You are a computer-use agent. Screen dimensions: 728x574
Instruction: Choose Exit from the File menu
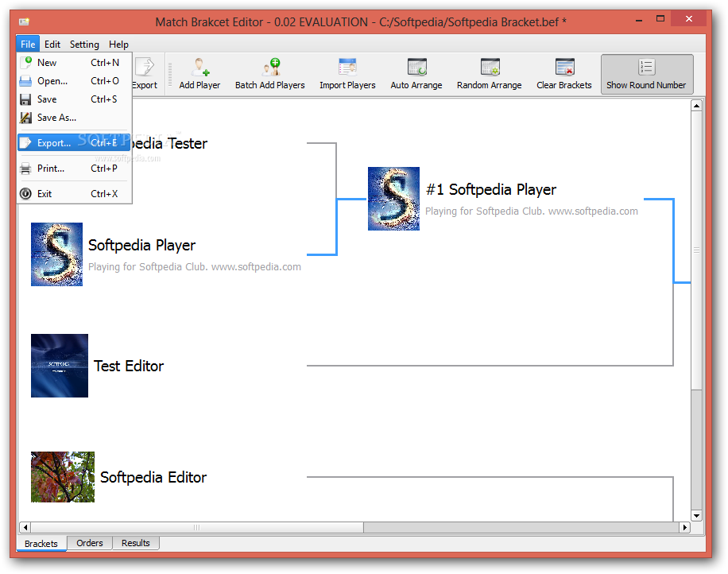74,194
